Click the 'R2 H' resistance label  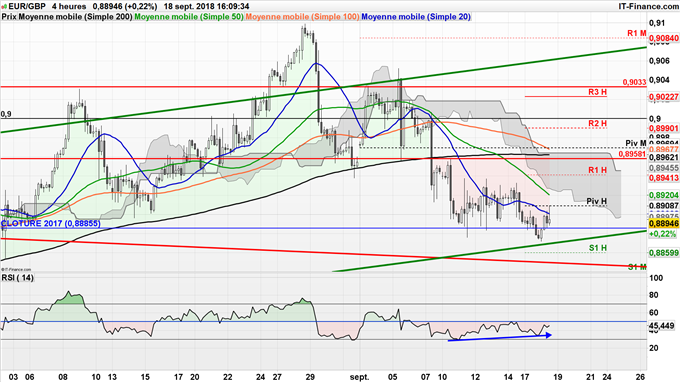[597, 124]
